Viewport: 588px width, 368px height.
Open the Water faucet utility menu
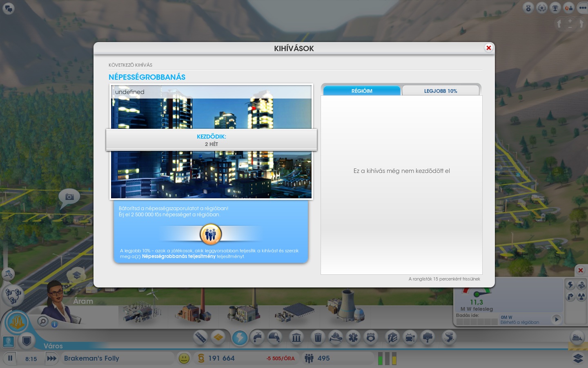click(258, 337)
